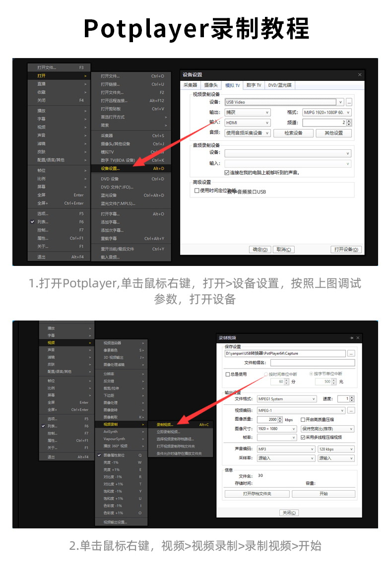Open 文件格式 dropdown MPEG1 System
The width and height of the screenshot is (392, 580).
click(287, 399)
